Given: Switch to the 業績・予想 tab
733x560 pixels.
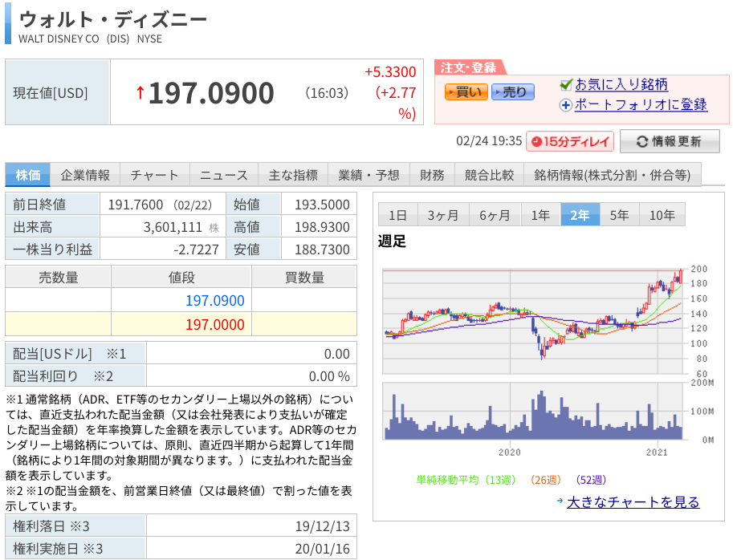Looking at the screenshot, I should (x=369, y=175).
